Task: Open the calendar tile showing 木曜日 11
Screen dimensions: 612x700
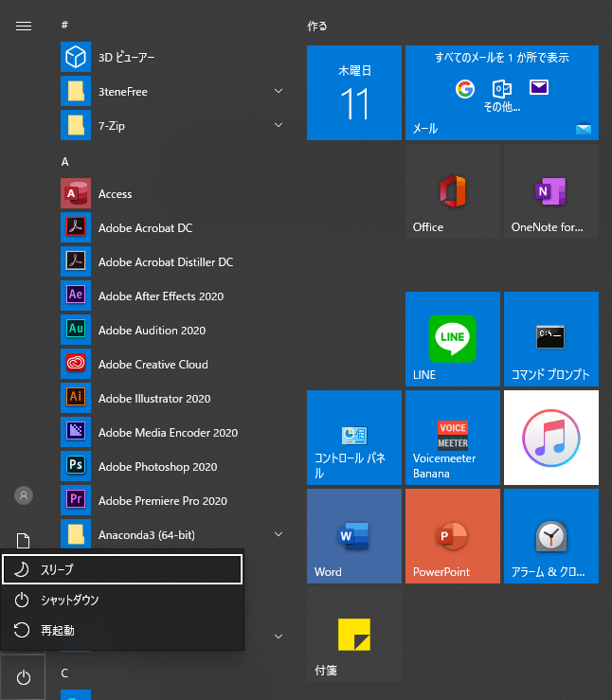Action: coord(354,93)
